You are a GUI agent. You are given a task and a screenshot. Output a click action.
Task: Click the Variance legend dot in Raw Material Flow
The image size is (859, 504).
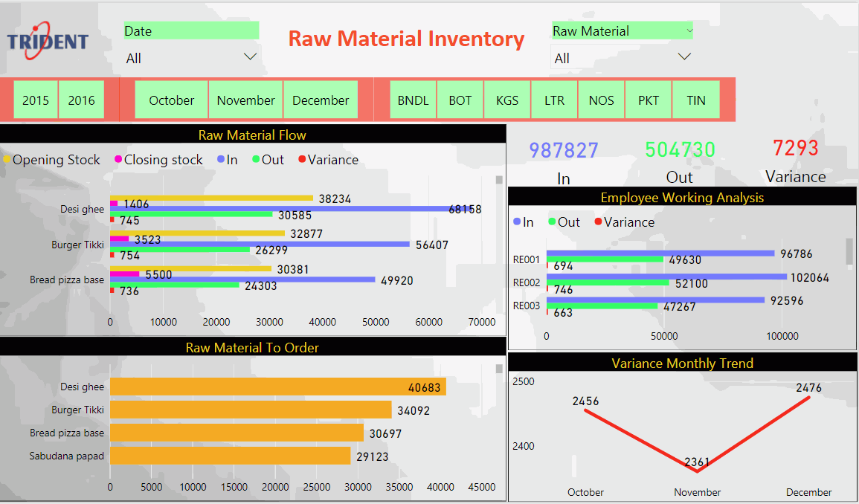[x=301, y=160]
